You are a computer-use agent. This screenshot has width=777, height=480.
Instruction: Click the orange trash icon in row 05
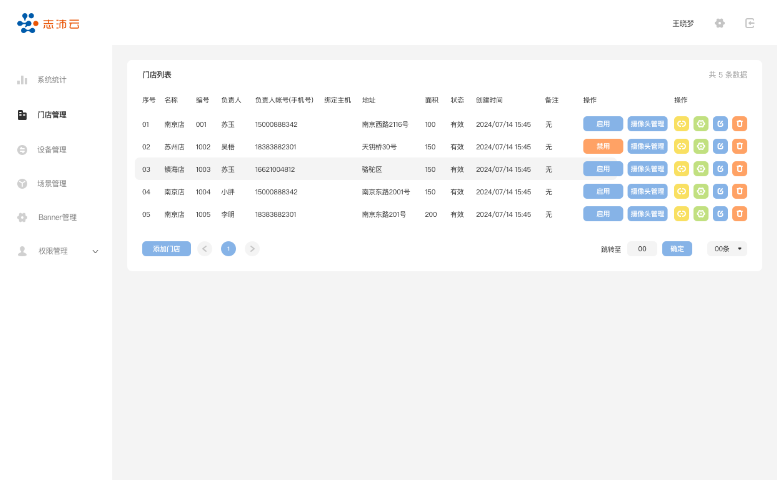point(739,214)
